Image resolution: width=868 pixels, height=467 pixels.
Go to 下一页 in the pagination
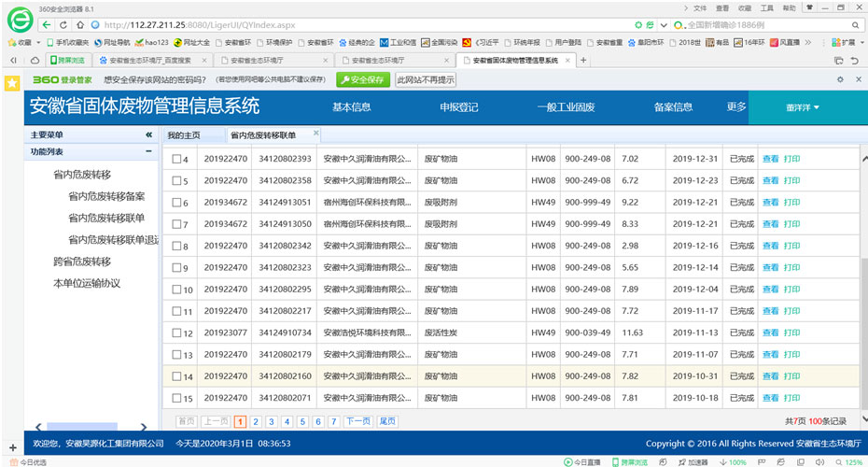pyautogui.click(x=358, y=422)
